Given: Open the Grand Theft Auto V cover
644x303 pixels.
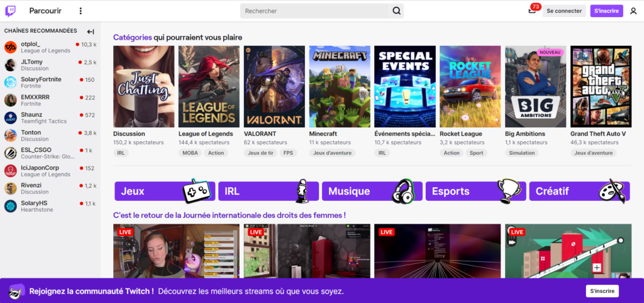Looking at the screenshot, I should click(x=601, y=86).
